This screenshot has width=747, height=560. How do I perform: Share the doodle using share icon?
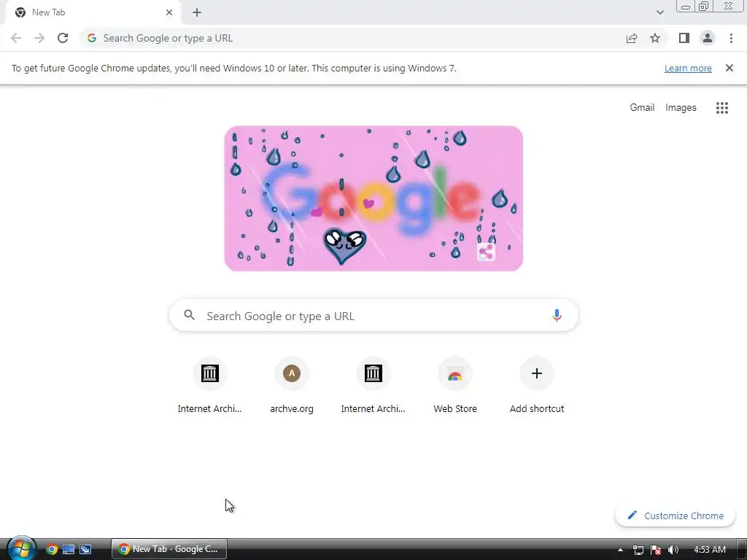[x=486, y=252]
